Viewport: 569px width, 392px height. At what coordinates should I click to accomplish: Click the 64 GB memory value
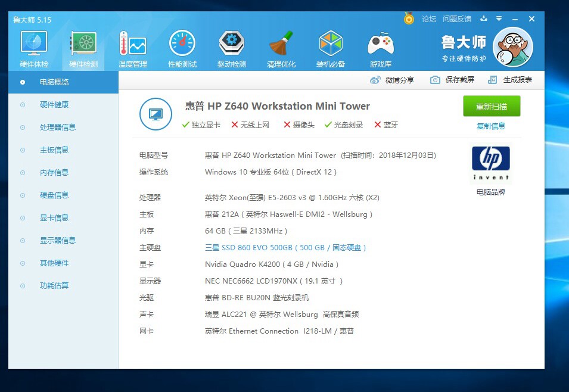click(246, 231)
